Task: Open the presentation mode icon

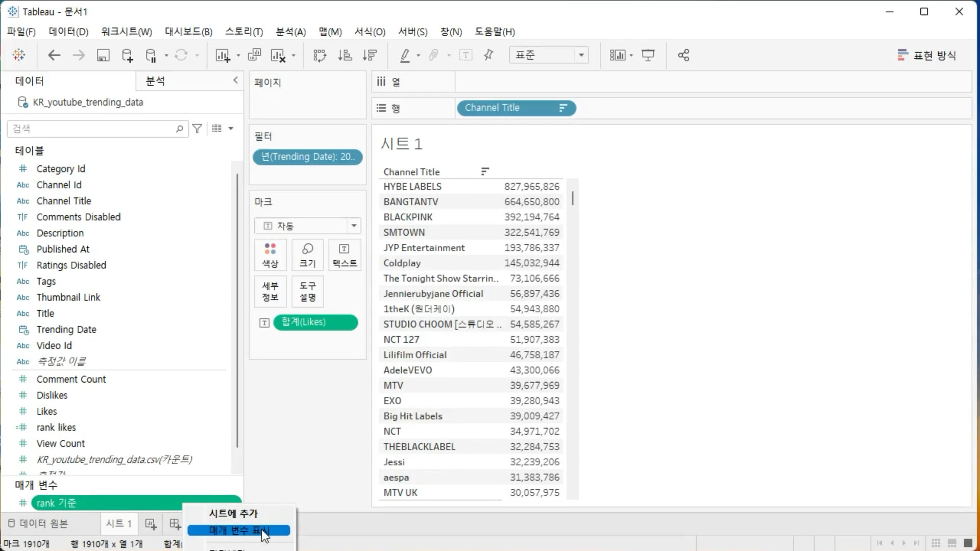Action: point(648,55)
